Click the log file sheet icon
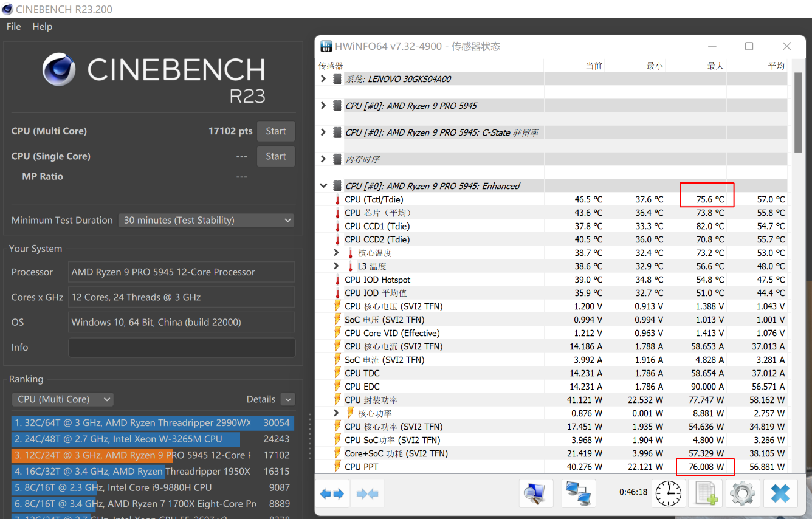This screenshot has width=812, height=519. click(705, 493)
